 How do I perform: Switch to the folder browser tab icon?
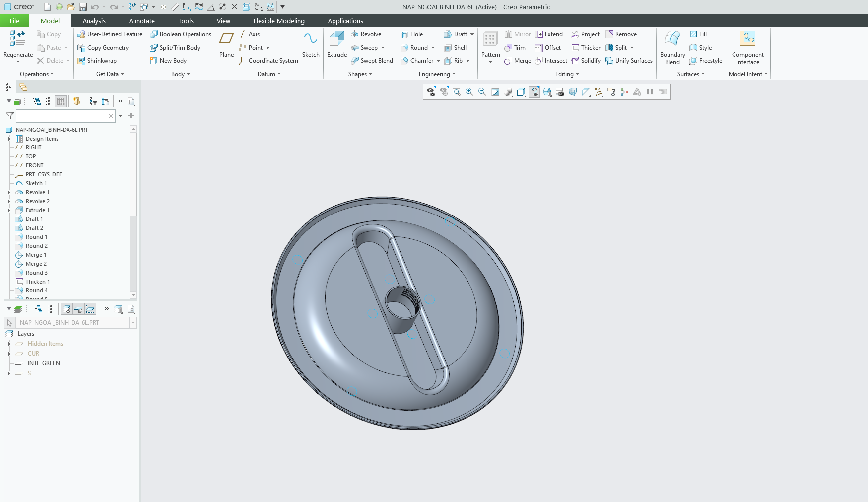(23, 87)
